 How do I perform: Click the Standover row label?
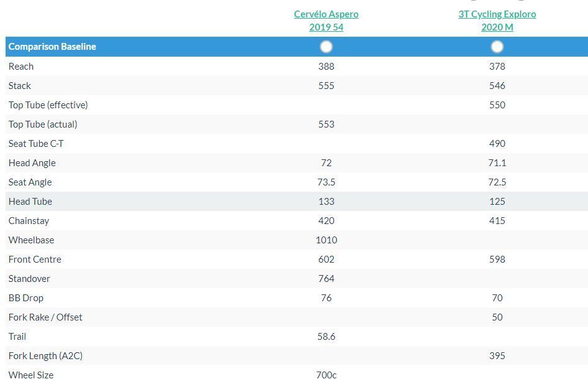coord(29,279)
